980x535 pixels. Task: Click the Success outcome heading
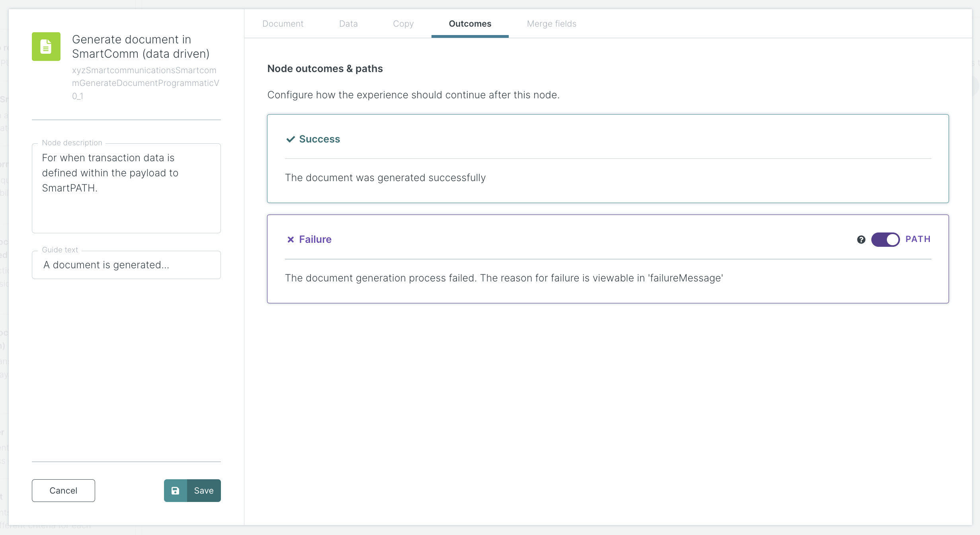click(319, 139)
